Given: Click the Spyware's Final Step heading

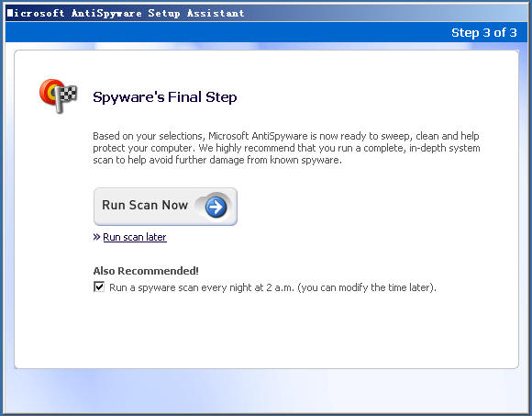Looking at the screenshot, I should (165, 97).
